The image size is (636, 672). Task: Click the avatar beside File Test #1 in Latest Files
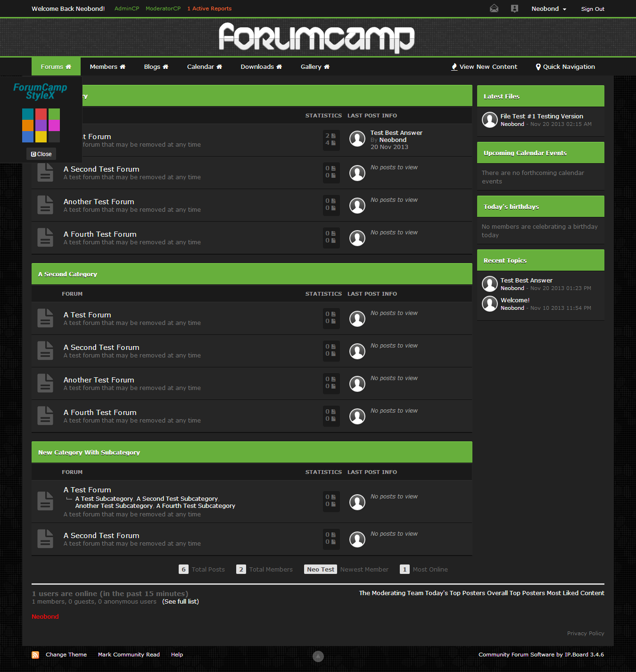pyautogui.click(x=490, y=120)
